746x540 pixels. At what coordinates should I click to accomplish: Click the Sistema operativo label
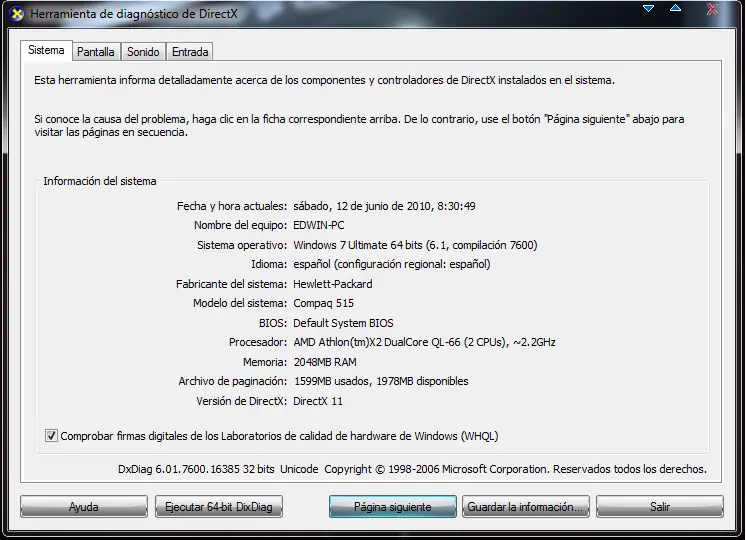point(242,245)
